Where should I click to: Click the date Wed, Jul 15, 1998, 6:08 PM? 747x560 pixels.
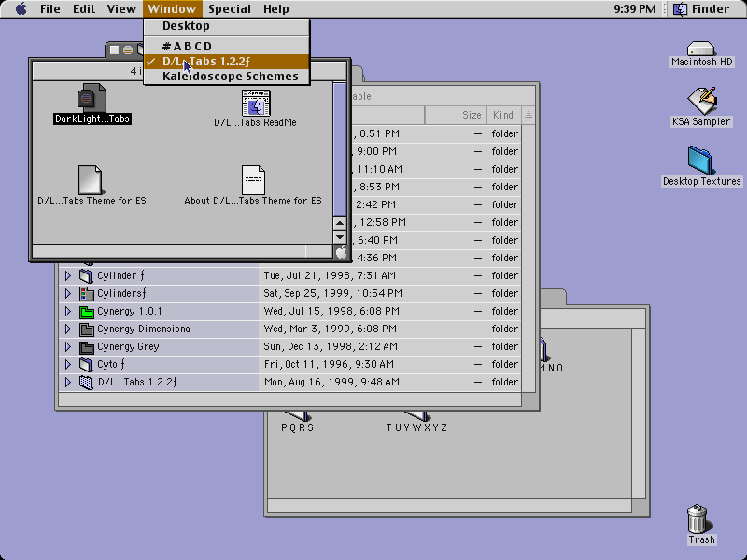(x=331, y=312)
